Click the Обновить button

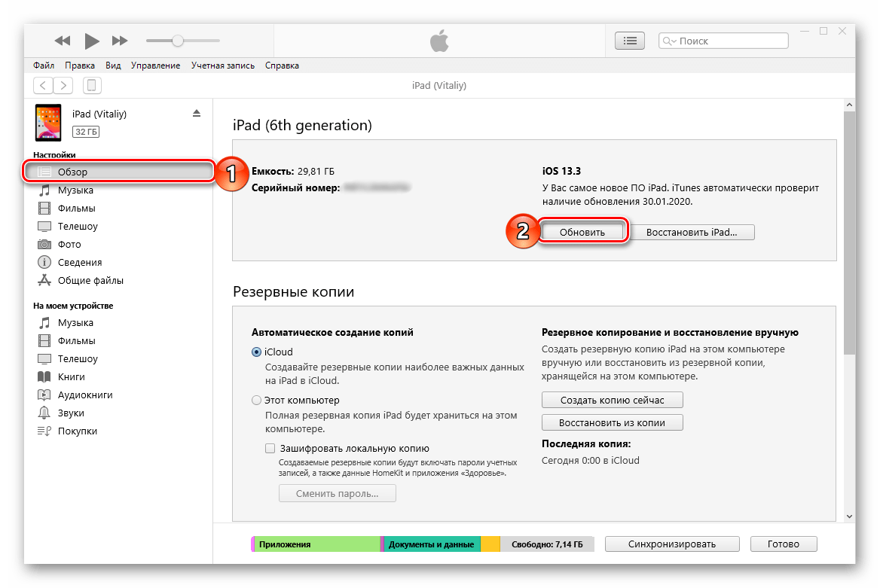pyautogui.click(x=582, y=233)
